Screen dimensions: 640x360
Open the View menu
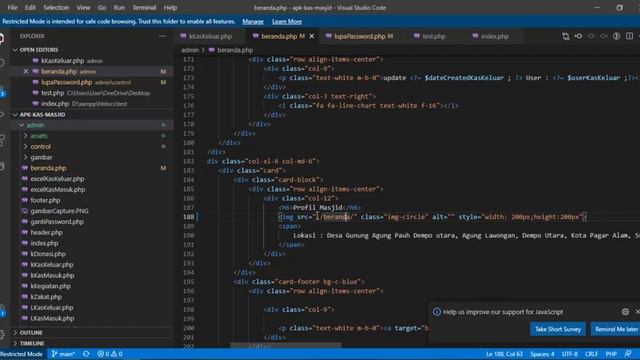(x=83, y=7)
